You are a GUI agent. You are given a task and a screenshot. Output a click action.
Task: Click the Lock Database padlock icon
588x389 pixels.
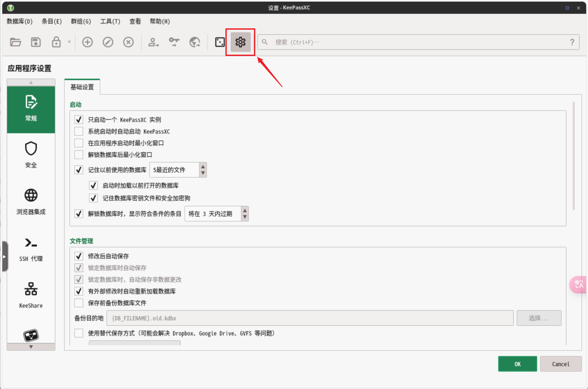(56, 42)
